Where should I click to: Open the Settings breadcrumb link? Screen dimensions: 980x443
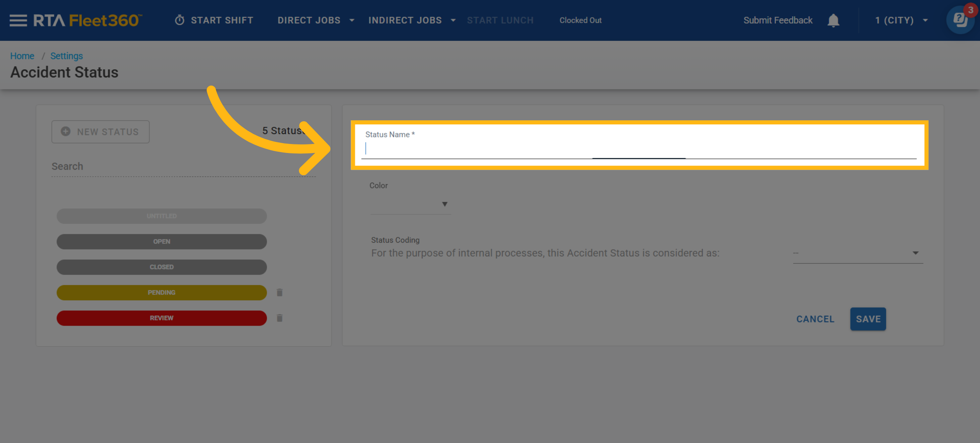pyautogui.click(x=67, y=56)
